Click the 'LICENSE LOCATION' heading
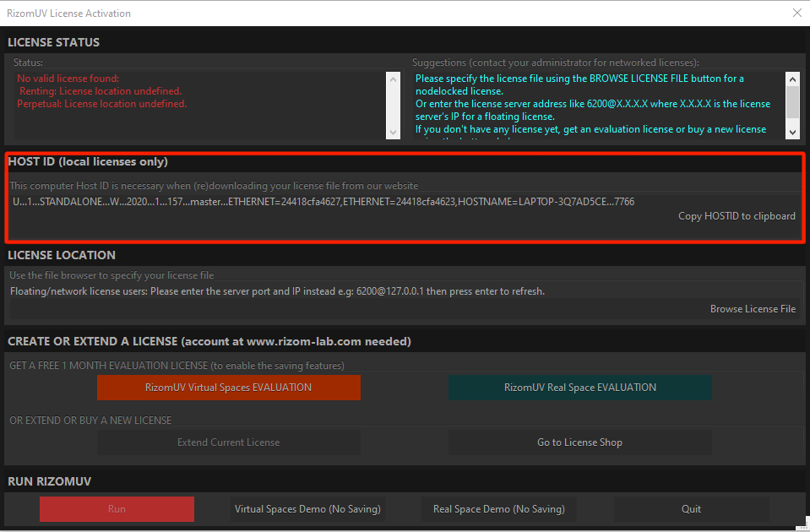This screenshot has width=810, height=532. click(62, 255)
